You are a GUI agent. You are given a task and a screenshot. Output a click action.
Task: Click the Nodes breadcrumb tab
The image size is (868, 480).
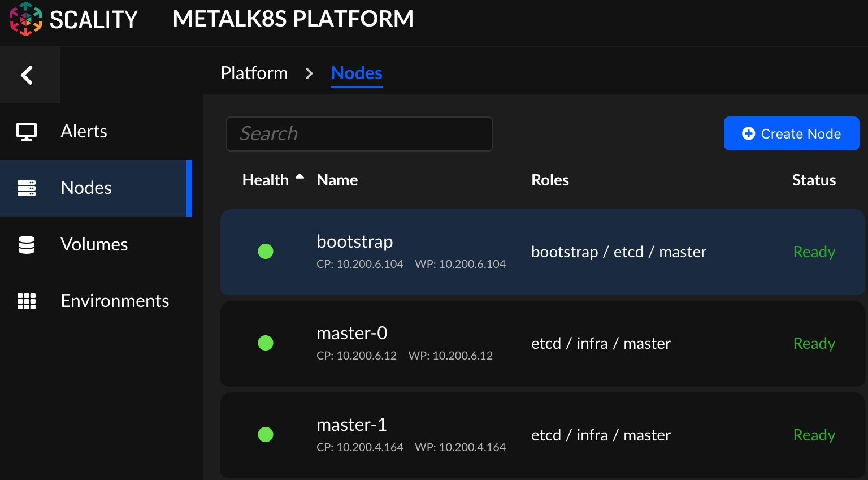click(x=357, y=73)
